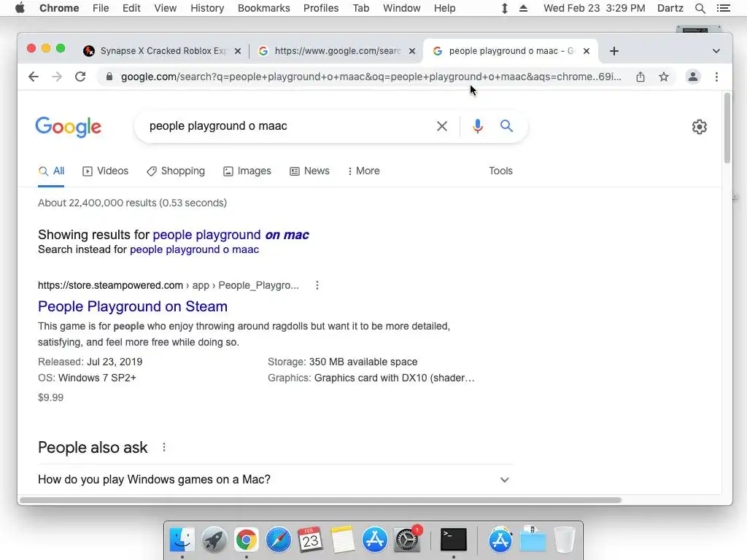Expand Chrome's tab search chevron
The image size is (747, 560).
point(716,51)
